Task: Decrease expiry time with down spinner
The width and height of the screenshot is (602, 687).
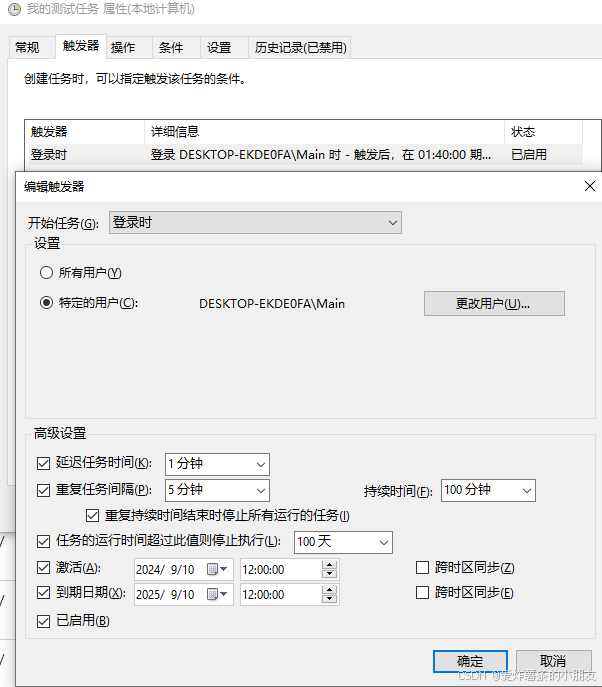Action: (329, 599)
